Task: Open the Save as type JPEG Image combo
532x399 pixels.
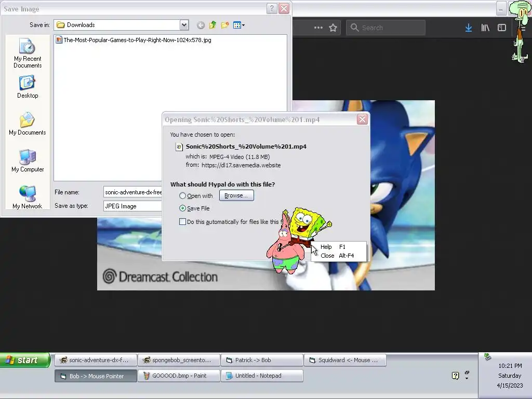Action: [132, 206]
